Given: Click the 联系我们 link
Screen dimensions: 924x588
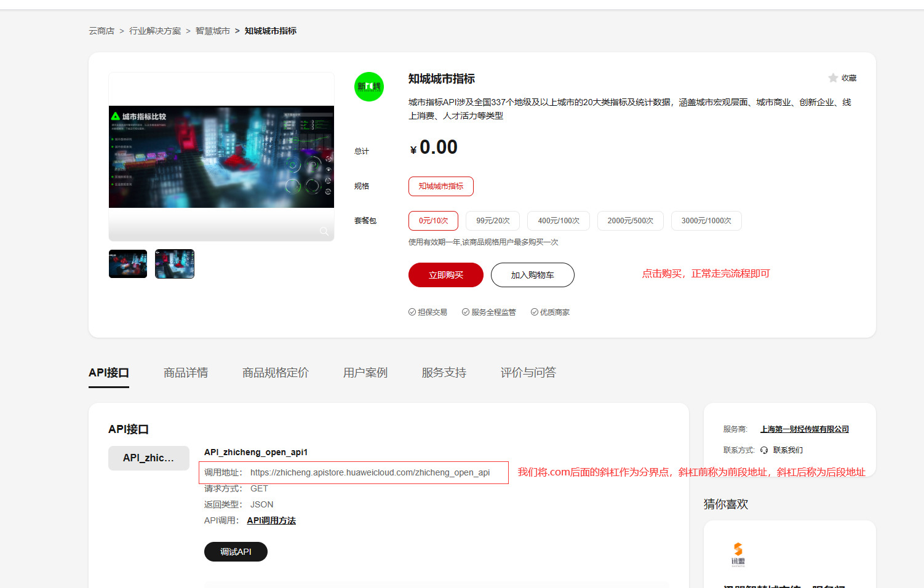Looking at the screenshot, I should pyautogui.click(x=788, y=450).
